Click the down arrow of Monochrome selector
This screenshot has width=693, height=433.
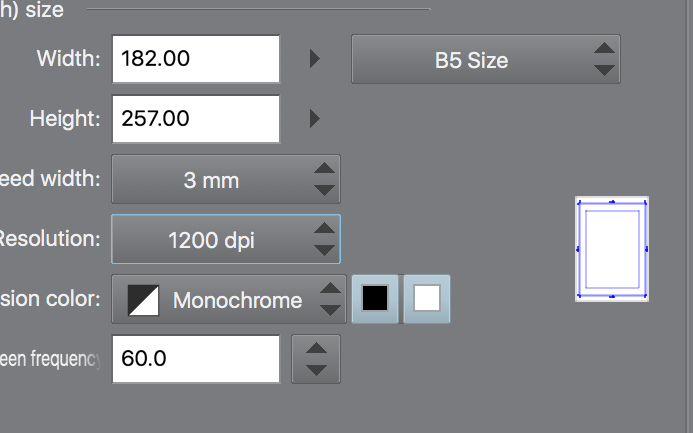[330, 311]
